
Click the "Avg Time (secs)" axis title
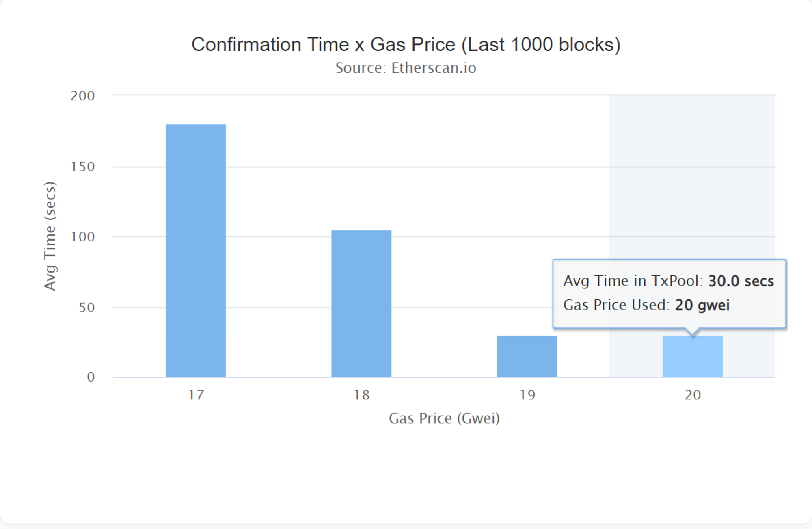coord(50,236)
